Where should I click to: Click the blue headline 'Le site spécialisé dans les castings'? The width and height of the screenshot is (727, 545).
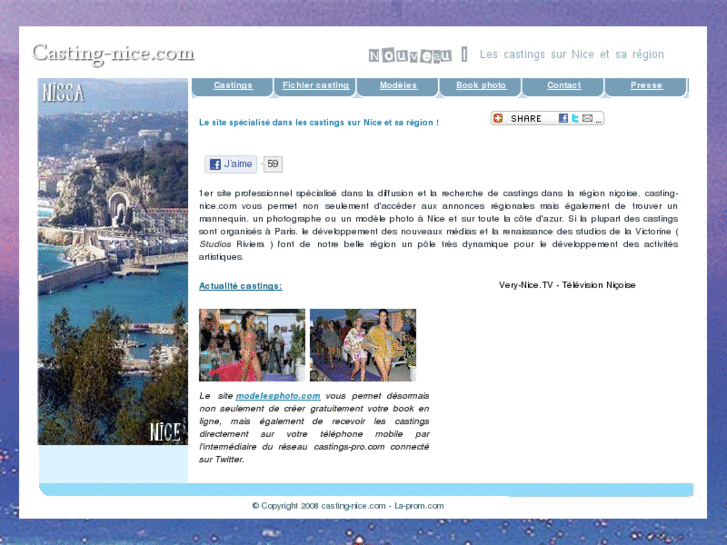point(319,123)
